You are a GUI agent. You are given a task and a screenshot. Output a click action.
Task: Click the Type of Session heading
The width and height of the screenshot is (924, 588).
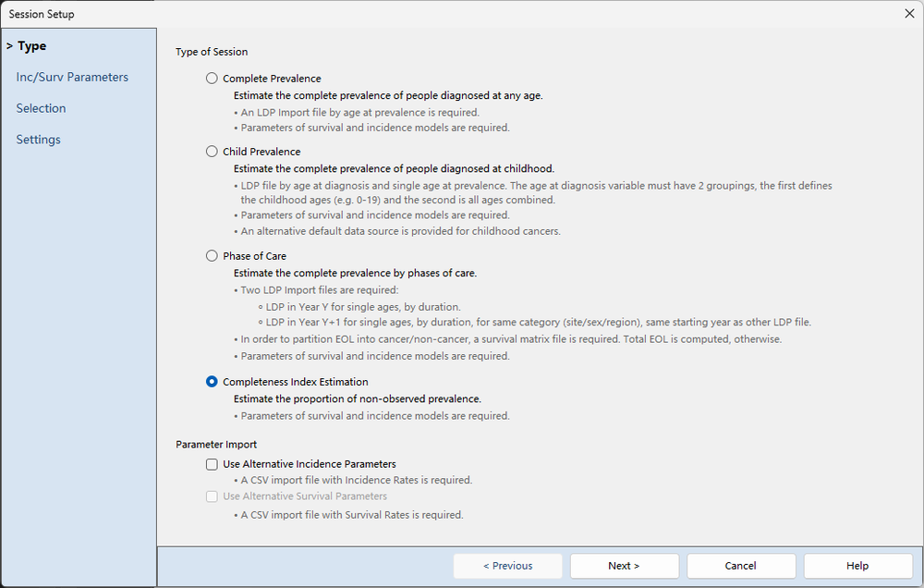click(x=212, y=52)
